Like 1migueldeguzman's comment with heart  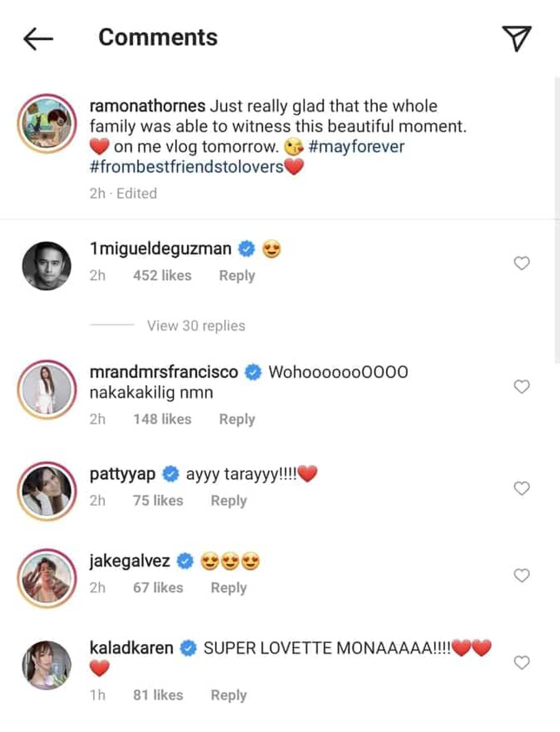pos(521,263)
